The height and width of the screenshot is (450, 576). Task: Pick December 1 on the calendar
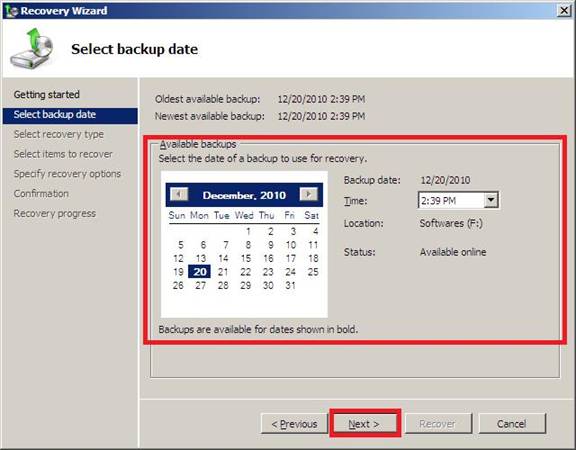tap(248, 231)
